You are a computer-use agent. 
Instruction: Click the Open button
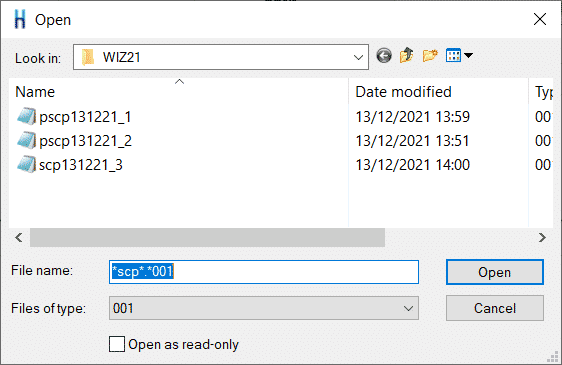pyautogui.click(x=495, y=272)
